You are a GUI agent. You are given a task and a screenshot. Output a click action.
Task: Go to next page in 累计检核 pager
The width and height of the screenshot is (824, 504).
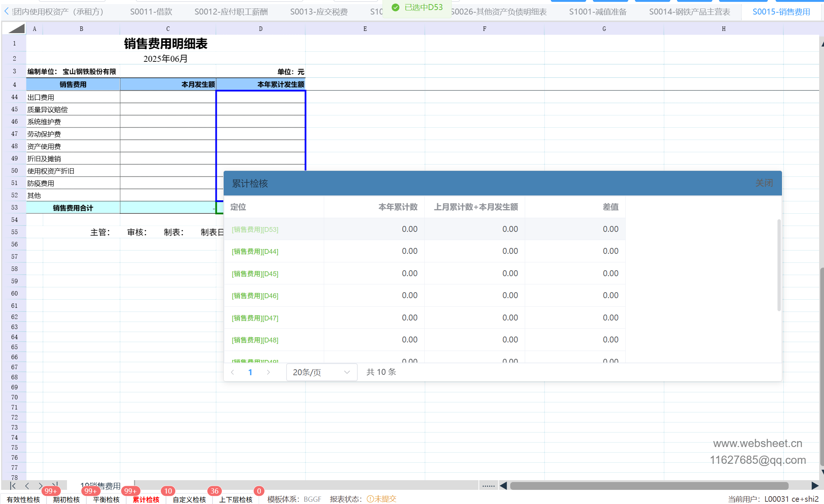(x=268, y=372)
